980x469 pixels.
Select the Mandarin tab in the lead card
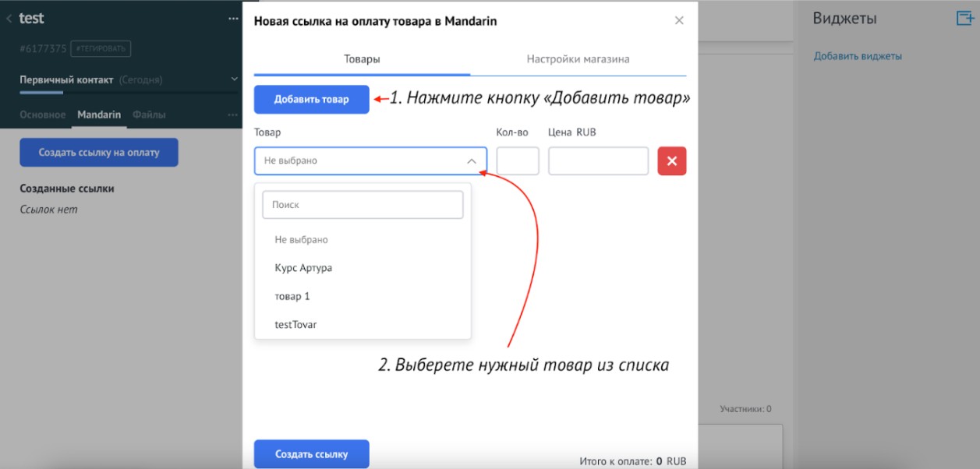[x=99, y=115]
